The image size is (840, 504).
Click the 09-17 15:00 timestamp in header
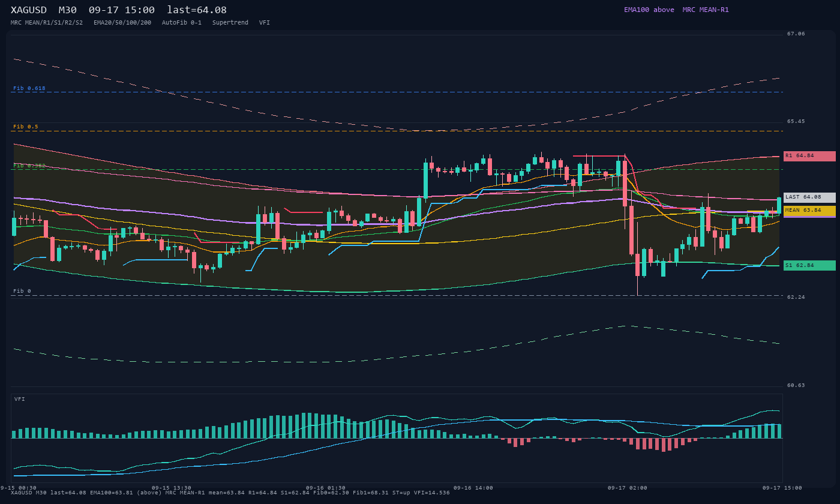click(122, 10)
